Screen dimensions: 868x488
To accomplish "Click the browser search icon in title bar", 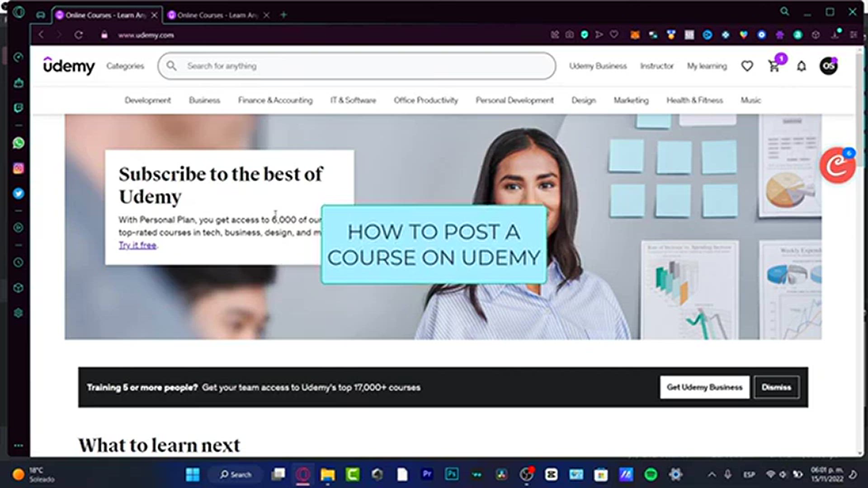I will tap(785, 12).
